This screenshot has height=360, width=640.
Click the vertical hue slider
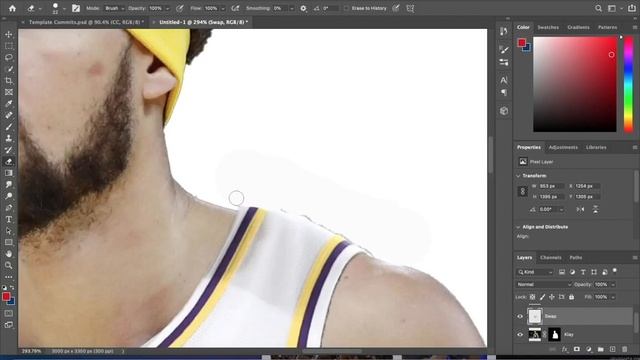(629, 84)
